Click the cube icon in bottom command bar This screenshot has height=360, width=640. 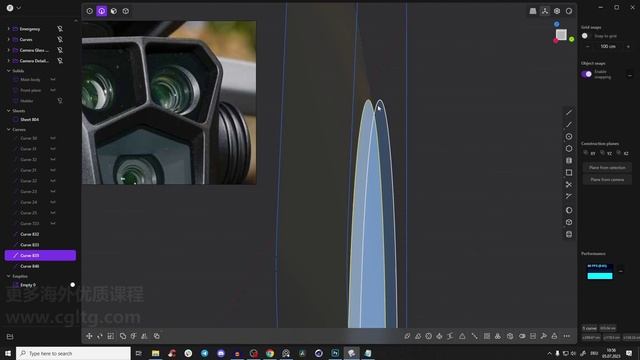coord(510,336)
